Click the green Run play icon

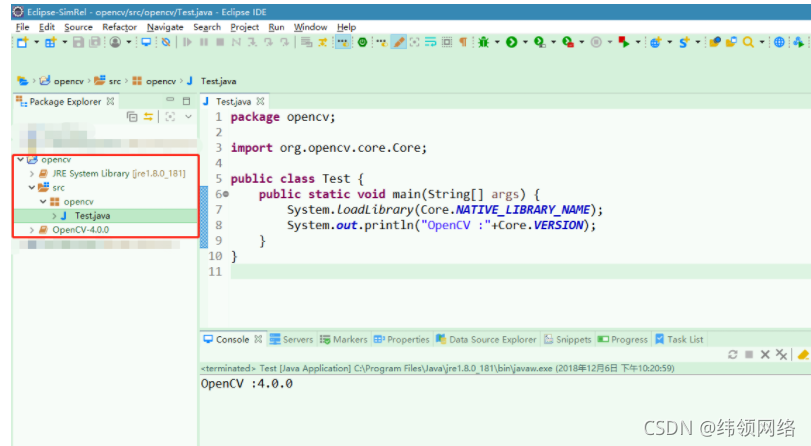(512, 42)
